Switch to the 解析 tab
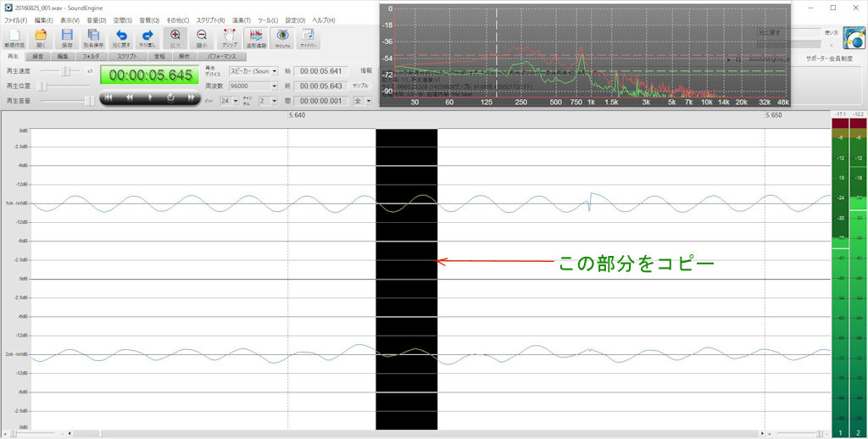868x439 pixels. tap(184, 57)
